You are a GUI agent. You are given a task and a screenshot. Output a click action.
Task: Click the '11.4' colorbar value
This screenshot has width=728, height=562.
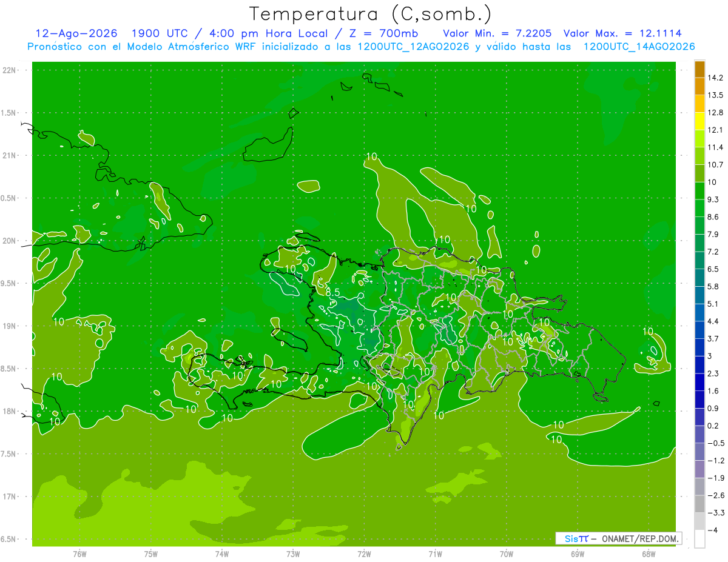[715, 147]
